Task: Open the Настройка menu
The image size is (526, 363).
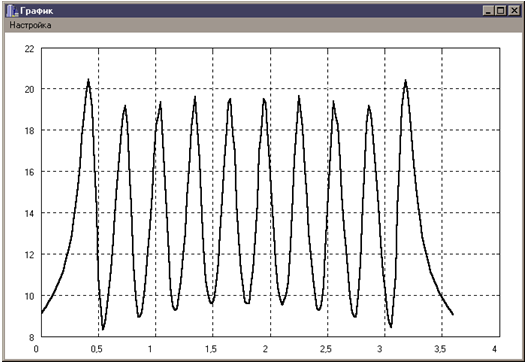Action: tap(30, 25)
